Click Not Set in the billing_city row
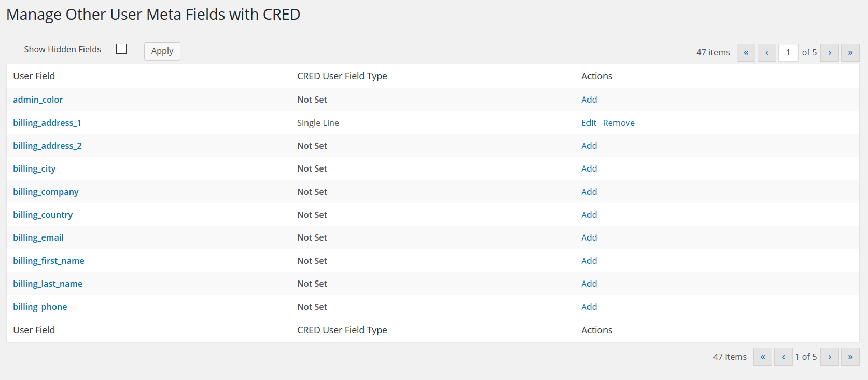868x380 pixels. click(x=312, y=168)
